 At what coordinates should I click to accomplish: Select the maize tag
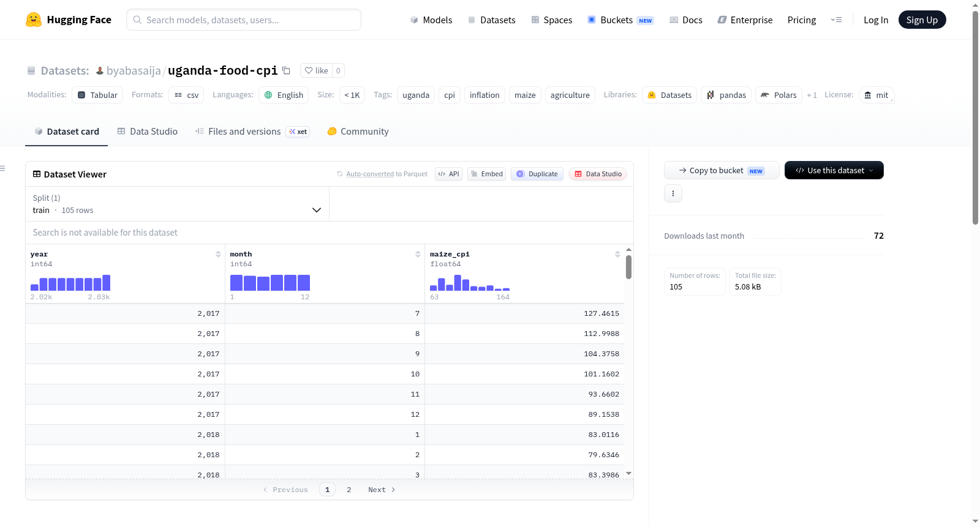(x=525, y=95)
